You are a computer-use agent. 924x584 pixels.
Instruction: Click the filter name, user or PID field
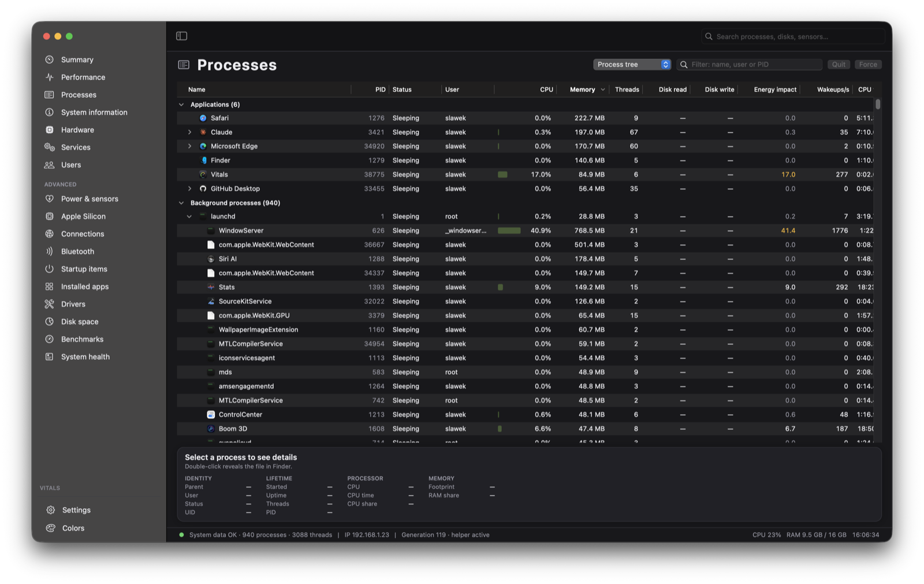tap(750, 64)
